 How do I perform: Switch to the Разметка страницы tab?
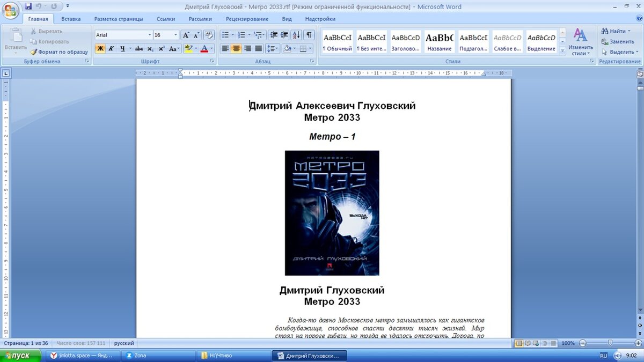[119, 19]
